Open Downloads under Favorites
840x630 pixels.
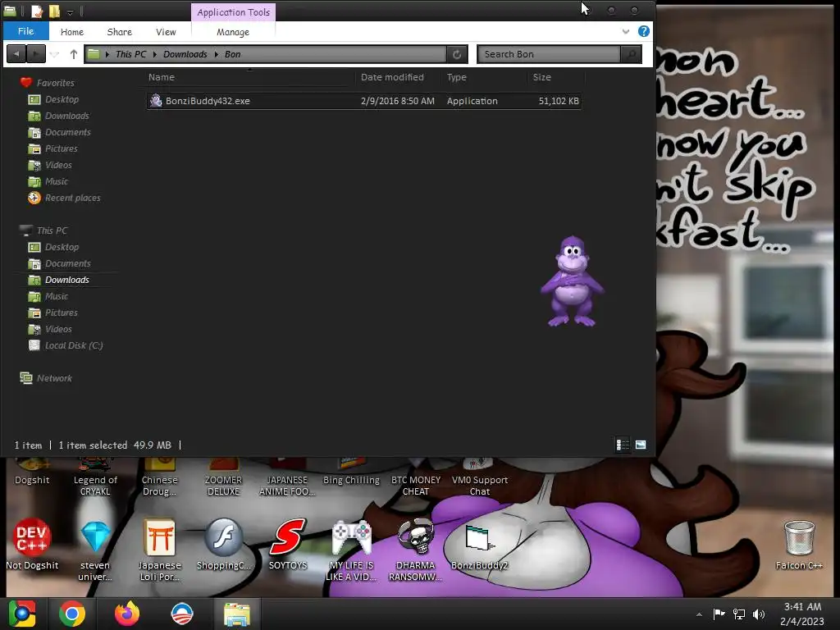(x=67, y=116)
